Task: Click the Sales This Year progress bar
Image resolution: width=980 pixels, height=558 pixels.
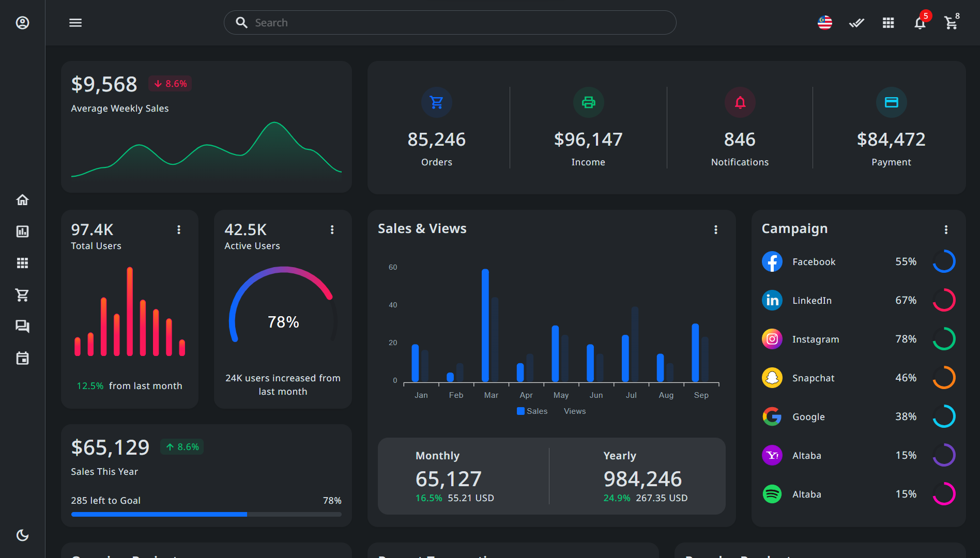Action: click(x=206, y=514)
